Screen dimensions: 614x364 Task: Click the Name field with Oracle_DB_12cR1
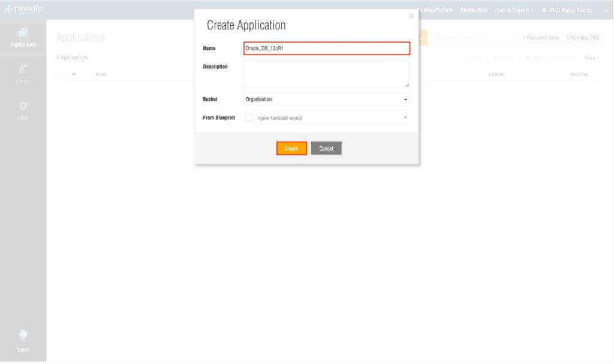(x=326, y=48)
